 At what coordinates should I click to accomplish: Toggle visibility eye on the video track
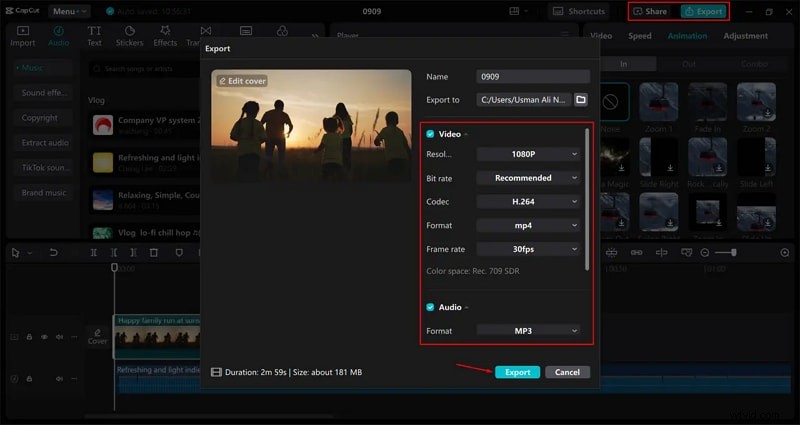tap(44, 337)
